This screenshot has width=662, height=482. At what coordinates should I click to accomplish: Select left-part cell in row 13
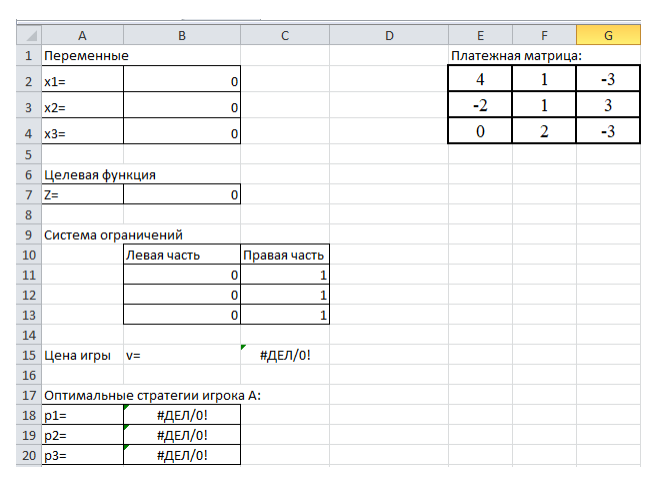coord(182,315)
